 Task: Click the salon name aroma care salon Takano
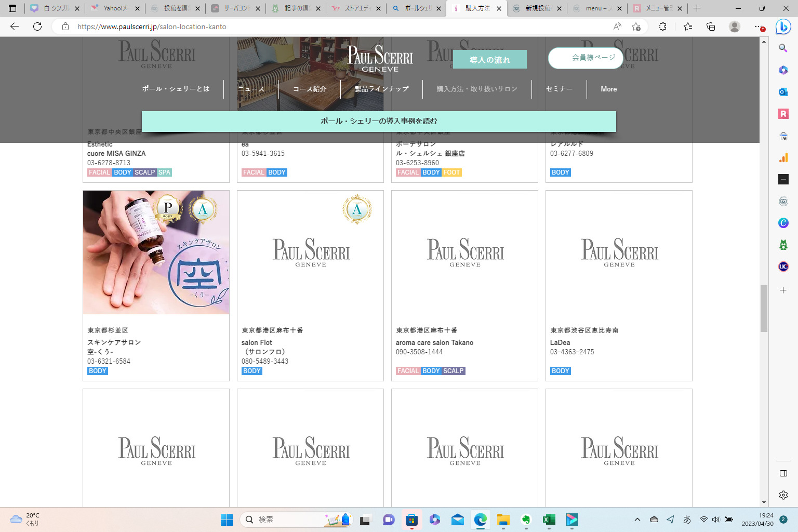point(434,342)
